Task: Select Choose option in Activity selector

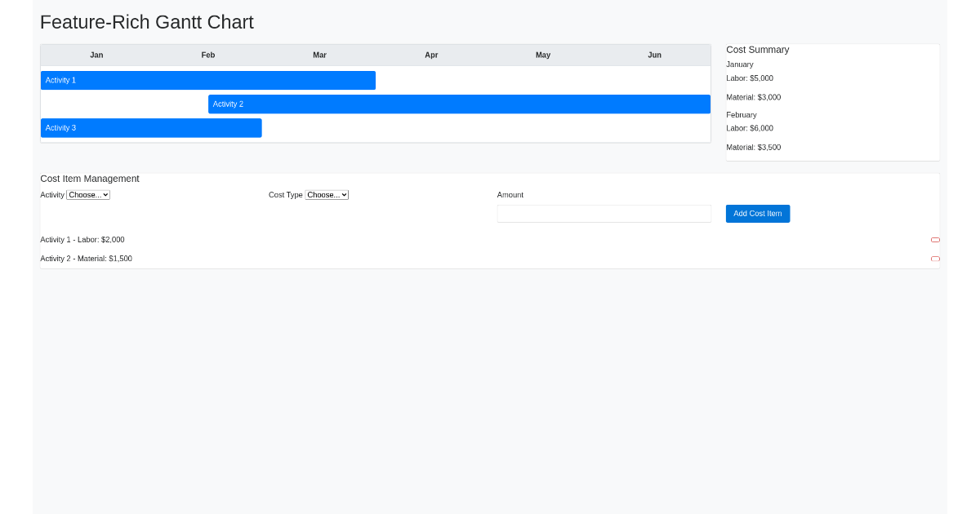Action: click(87, 194)
